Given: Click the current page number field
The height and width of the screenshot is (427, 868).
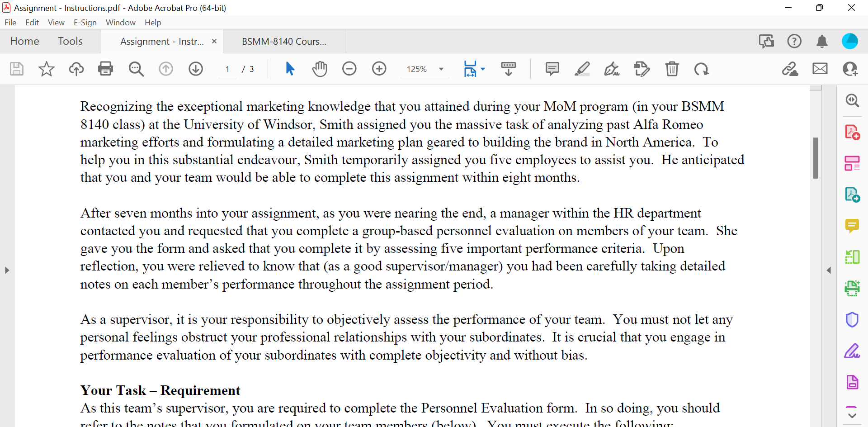Looking at the screenshot, I should (227, 69).
